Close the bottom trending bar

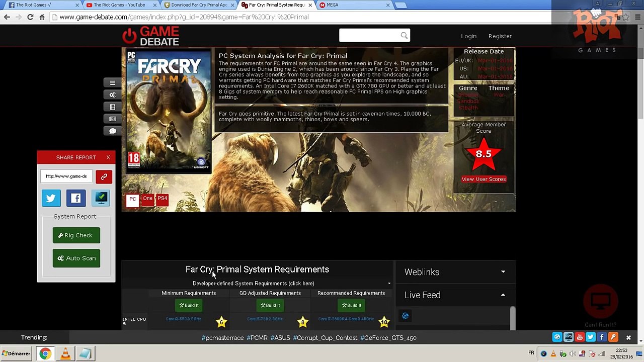coord(628,337)
